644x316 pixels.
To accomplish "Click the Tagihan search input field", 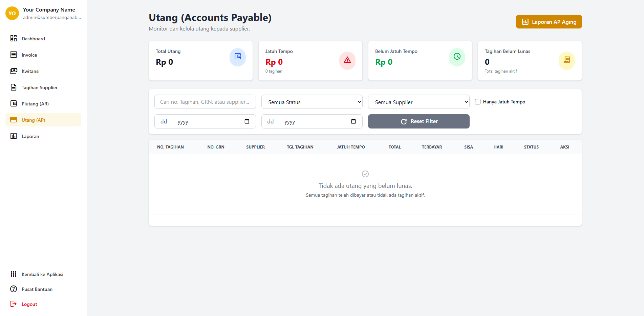I will [x=205, y=102].
